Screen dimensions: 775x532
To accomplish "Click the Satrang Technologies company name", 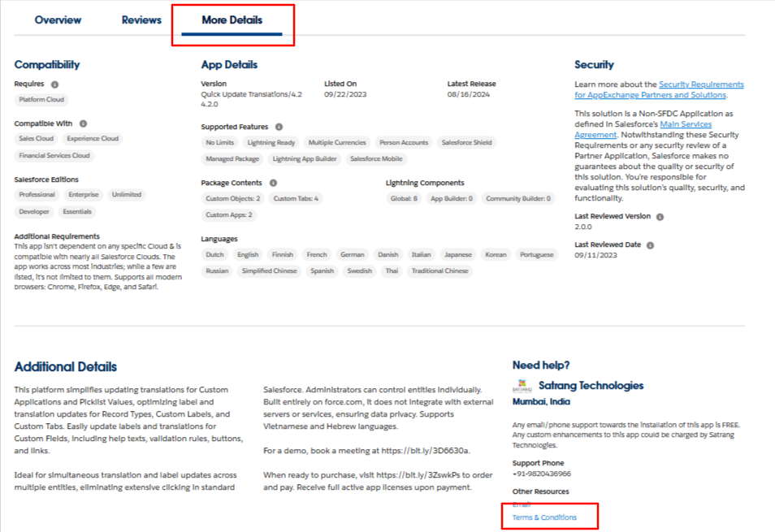I will [x=591, y=385].
